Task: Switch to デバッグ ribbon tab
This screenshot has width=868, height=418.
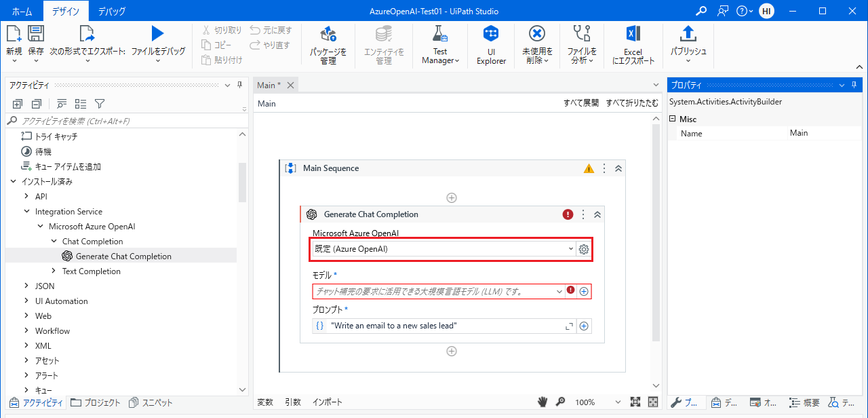Action: click(111, 11)
